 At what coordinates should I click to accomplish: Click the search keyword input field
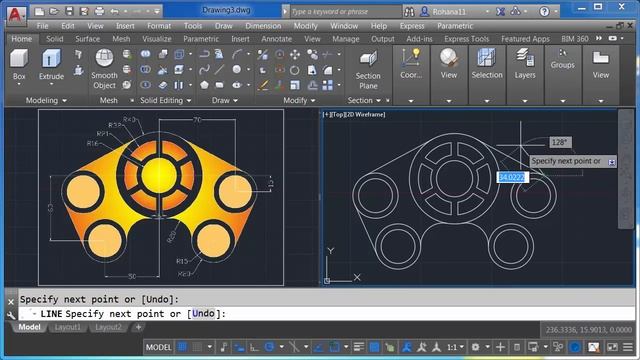tap(345, 11)
